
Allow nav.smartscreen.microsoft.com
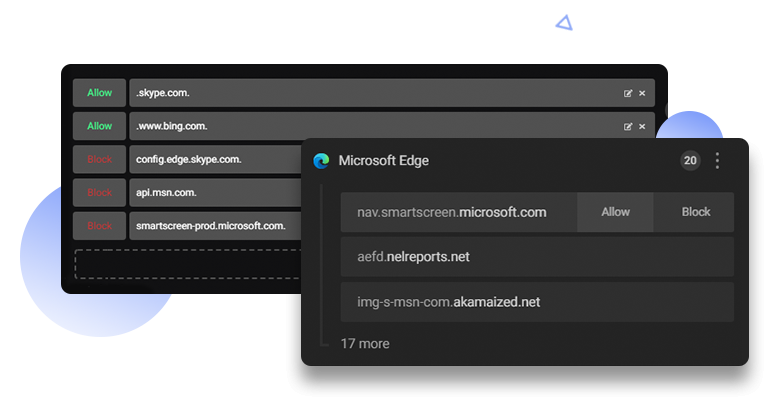[x=615, y=212]
